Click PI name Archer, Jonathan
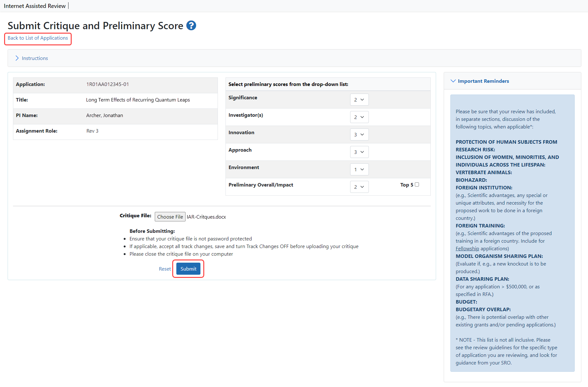Screen dimensions: 588x387 (x=105, y=115)
